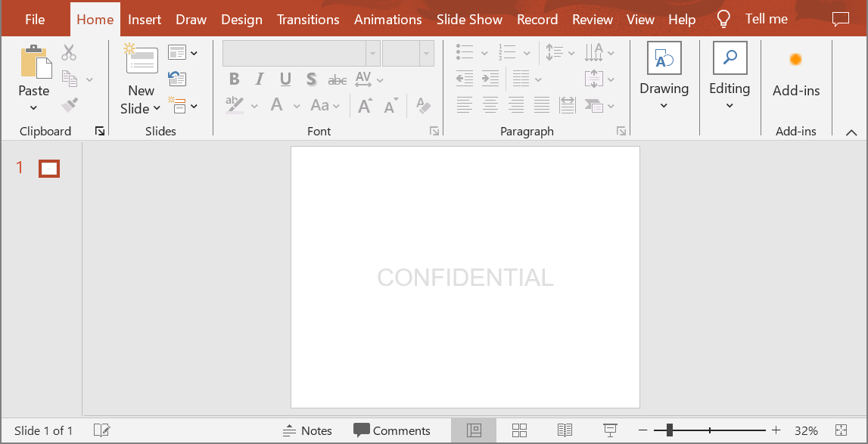Toggle the Comments pane in status bar

click(x=392, y=430)
